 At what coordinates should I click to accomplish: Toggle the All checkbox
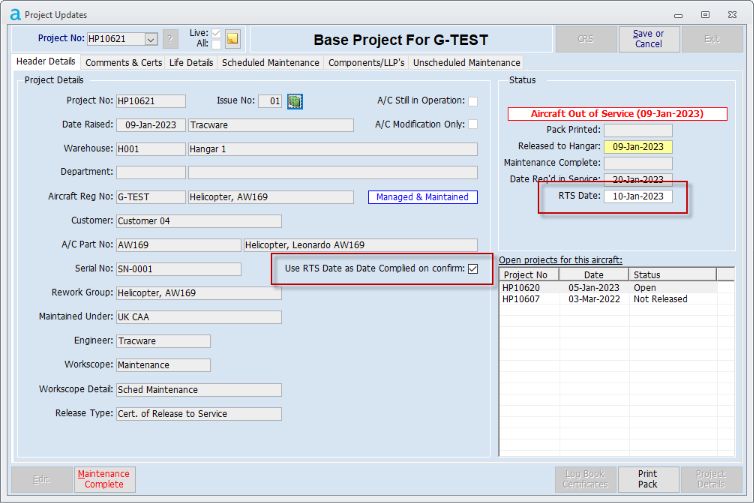point(216,44)
